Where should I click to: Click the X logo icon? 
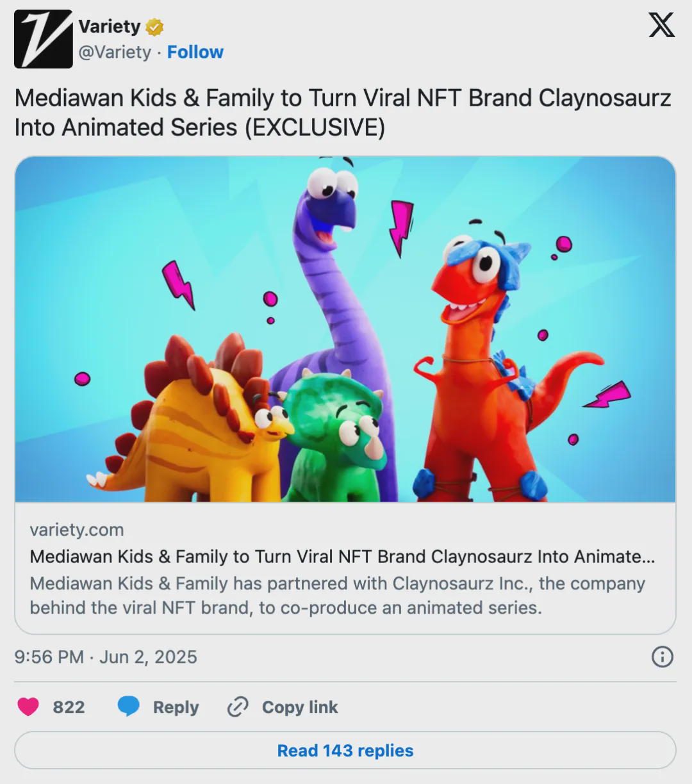(661, 26)
